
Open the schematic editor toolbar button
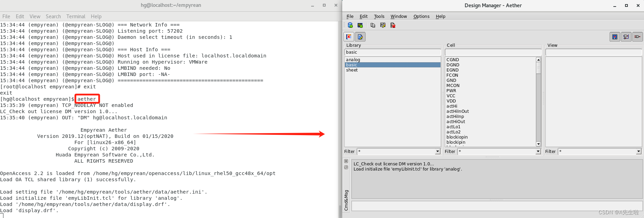click(626, 37)
